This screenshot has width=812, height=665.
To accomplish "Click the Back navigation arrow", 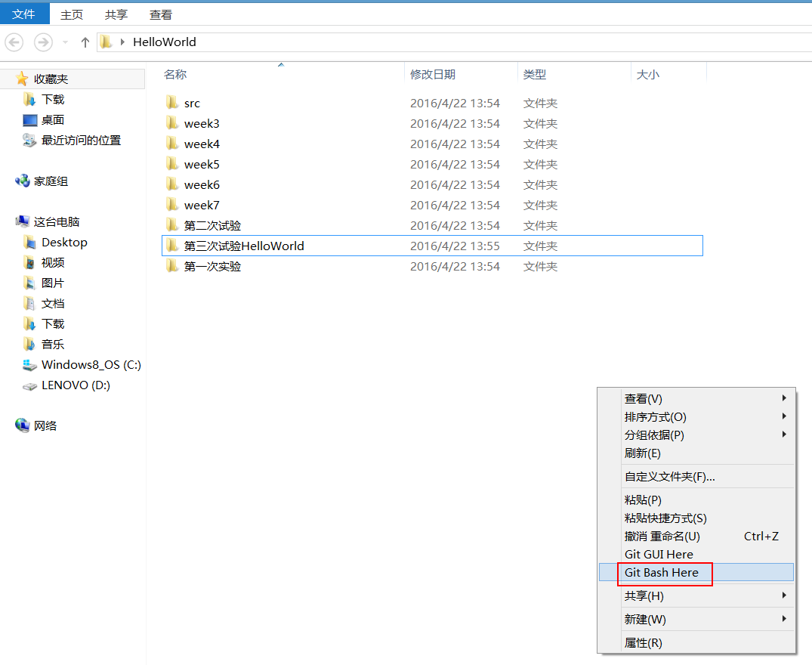I will click(x=14, y=42).
